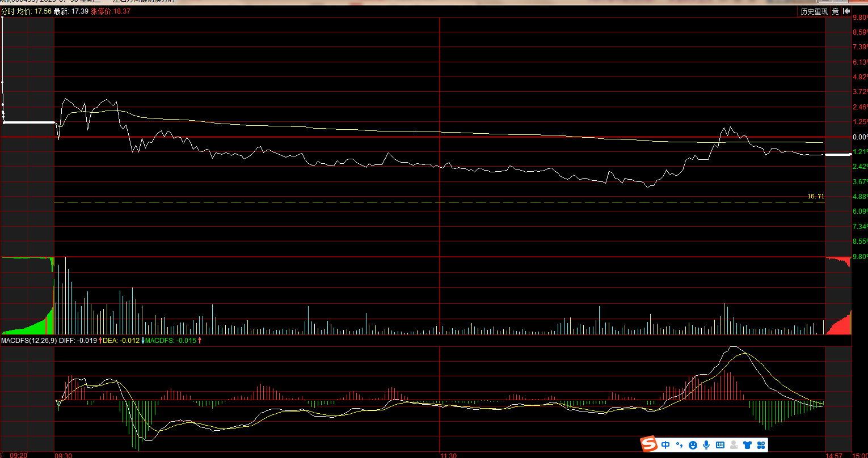Screen dimensions: 868x458
Task: Click the red 2.46% axis label
Action: tap(860, 107)
